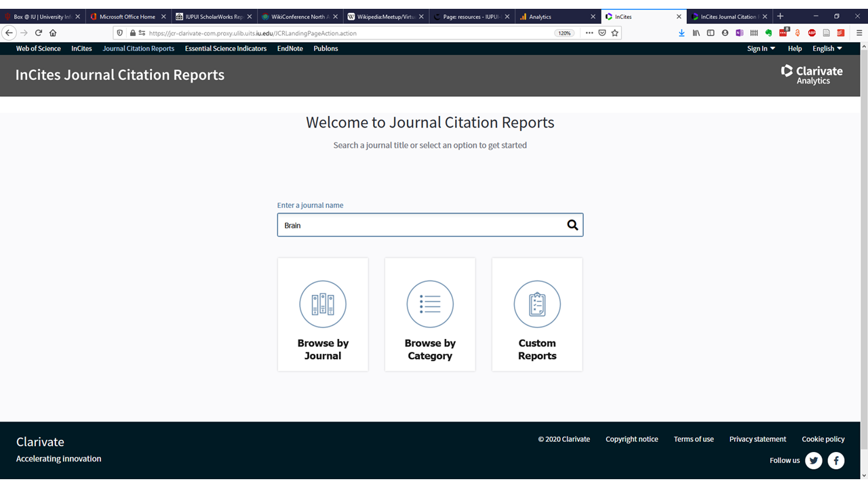Click the Evernote elephant extension icon

(x=768, y=33)
